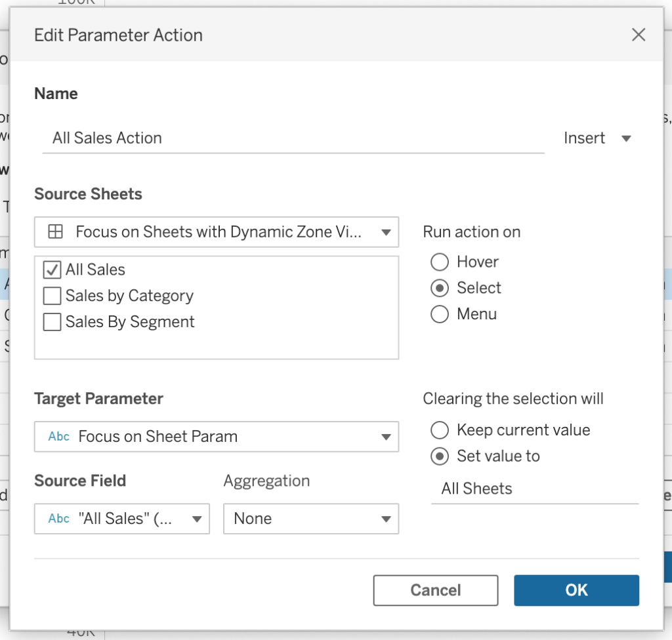This screenshot has height=640, width=672.
Task: Choose Select as the run action
Action: [x=440, y=289]
